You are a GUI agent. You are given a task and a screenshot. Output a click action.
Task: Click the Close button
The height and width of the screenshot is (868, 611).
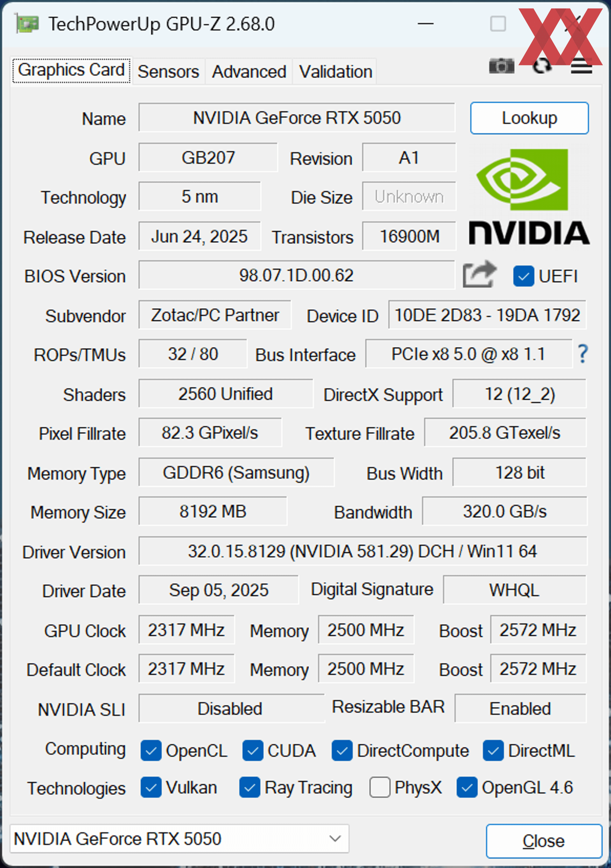coord(543,841)
